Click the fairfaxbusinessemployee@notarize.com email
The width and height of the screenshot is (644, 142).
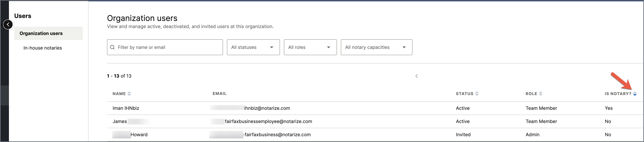268,121
